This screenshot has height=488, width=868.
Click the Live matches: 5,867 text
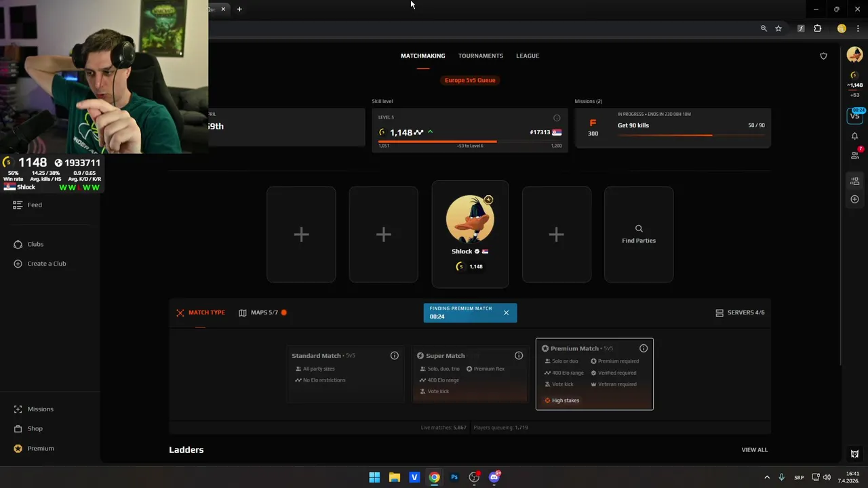click(443, 428)
